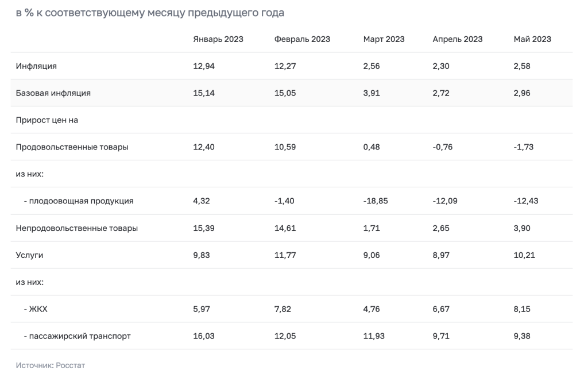588x382 pixels.
Task: Select the Базовая инфляция row label
Action: click(x=53, y=93)
